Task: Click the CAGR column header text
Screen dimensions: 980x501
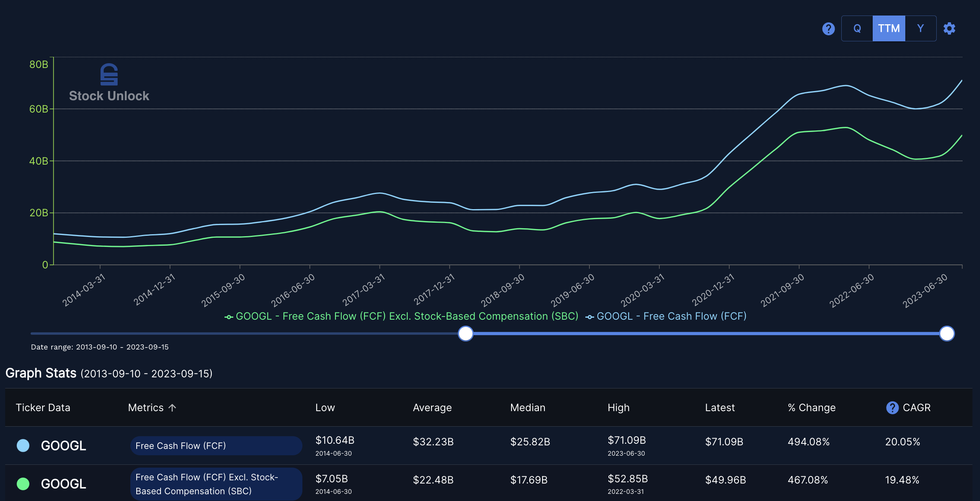Action: (x=916, y=408)
